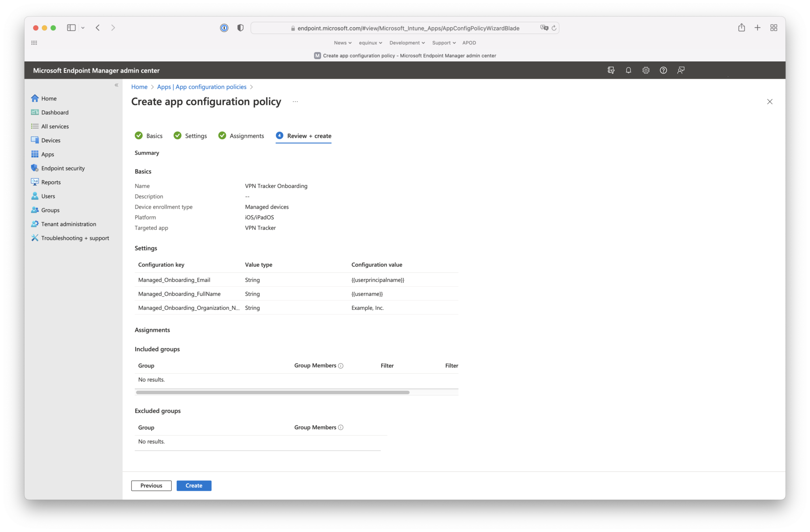Select the Assignments step checkmark
Image resolution: width=810 pixels, height=532 pixels.
(222, 135)
